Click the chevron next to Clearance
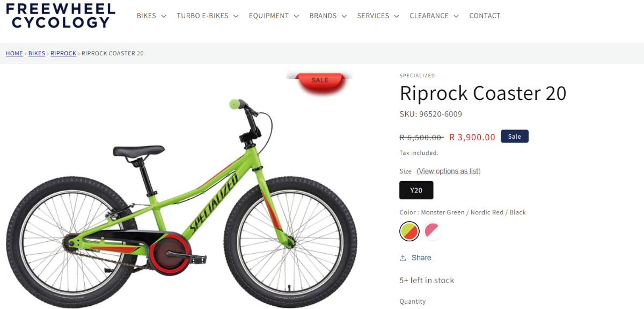The height and width of the screenshot is (309, 644). pyautogui.click(x=456, y=16)
